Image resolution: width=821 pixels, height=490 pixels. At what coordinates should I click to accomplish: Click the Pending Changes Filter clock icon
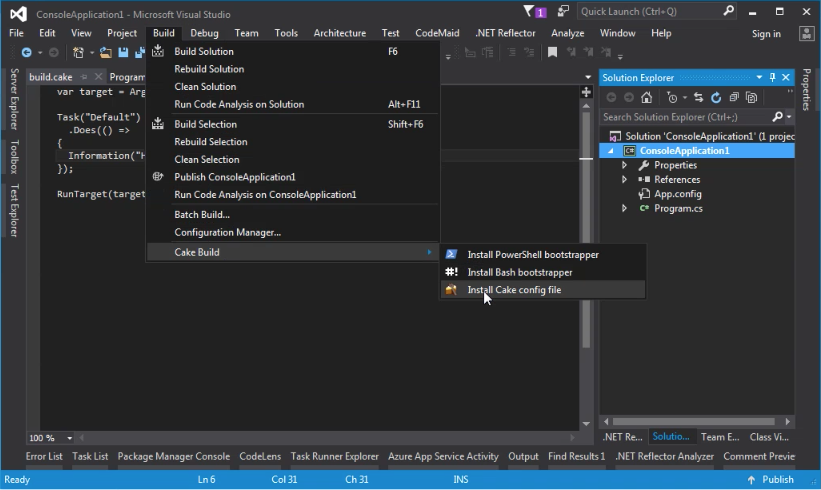point(672,97)
